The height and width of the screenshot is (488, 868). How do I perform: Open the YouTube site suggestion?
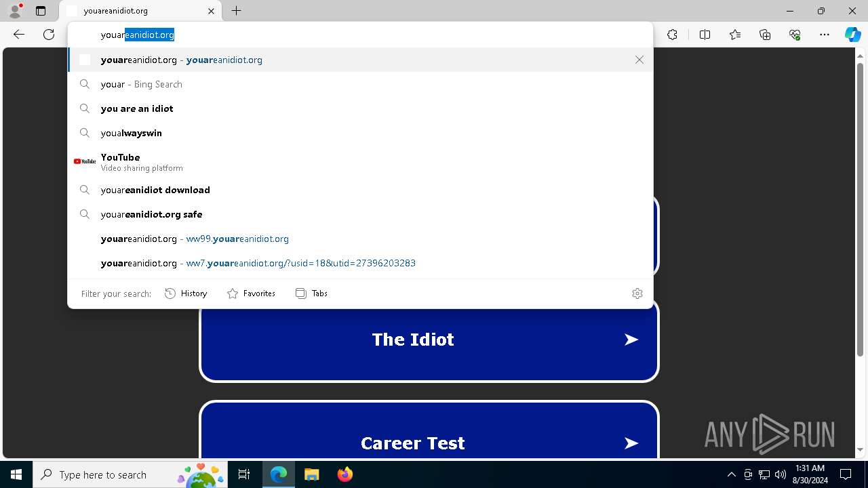[x=360, y=161]
